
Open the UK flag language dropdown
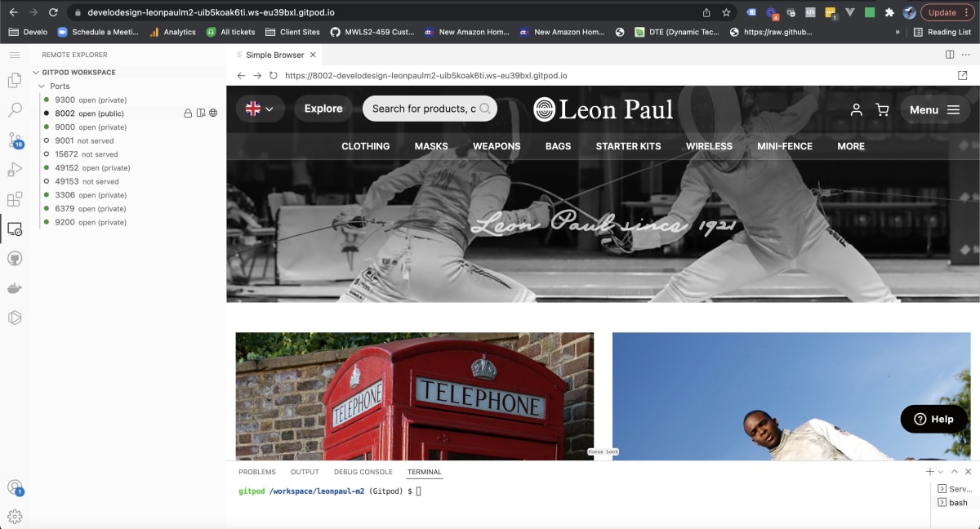coord(260,108)
